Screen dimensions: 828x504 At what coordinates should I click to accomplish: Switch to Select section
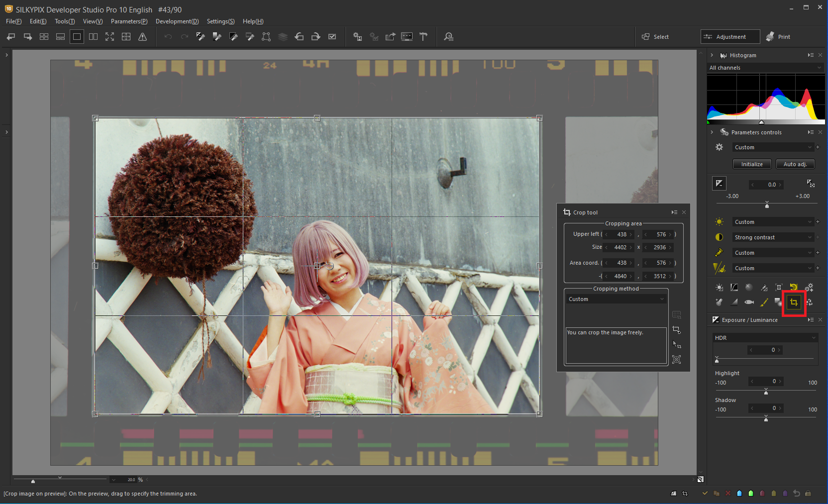point(655,37)
